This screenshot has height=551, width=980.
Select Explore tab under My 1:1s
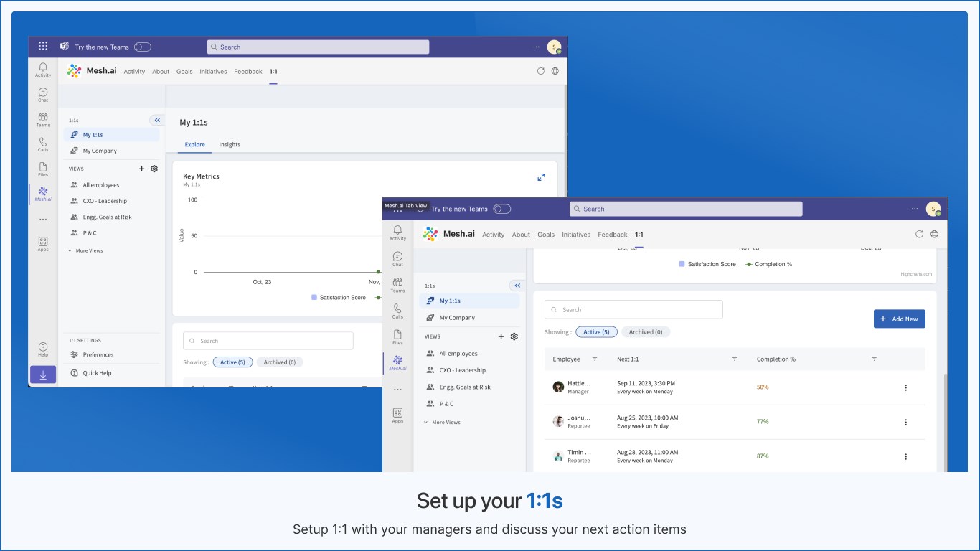click(195, 144)
